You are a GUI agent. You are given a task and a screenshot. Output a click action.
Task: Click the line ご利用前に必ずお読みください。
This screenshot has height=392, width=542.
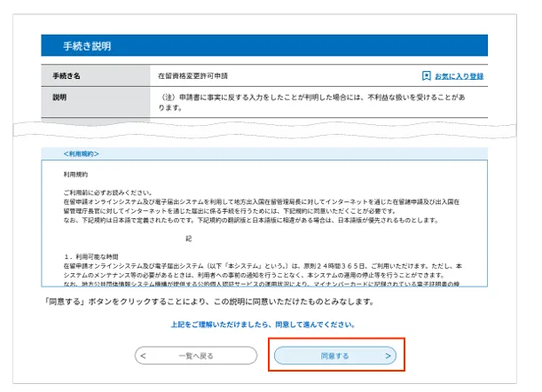pos(108,192)
